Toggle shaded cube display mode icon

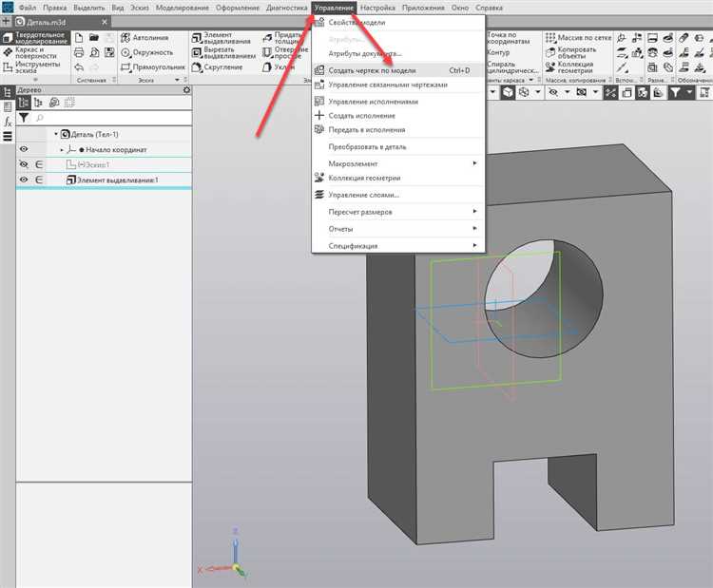pos(508,93)
